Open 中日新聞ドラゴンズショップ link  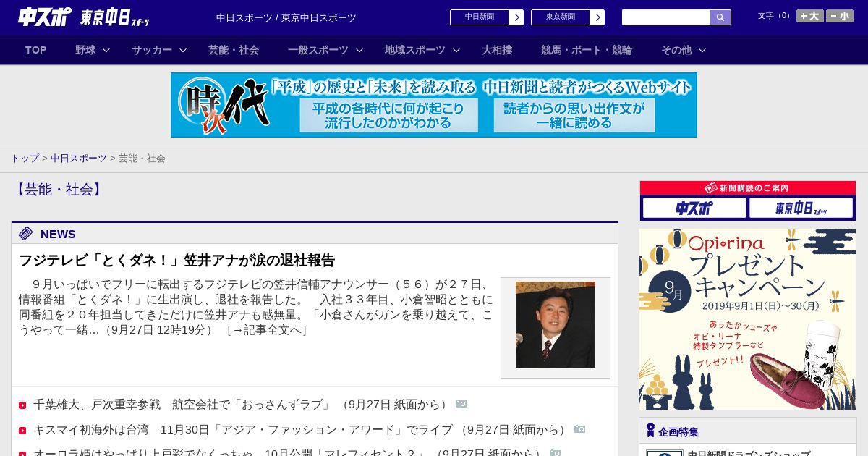[749, 454]
